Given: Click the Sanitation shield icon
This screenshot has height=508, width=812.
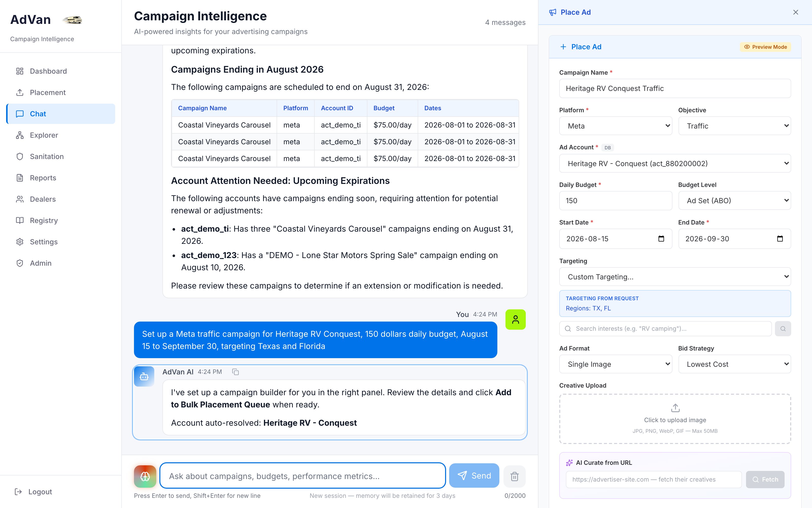Looking at the screenshot, I should coord(20,156).
